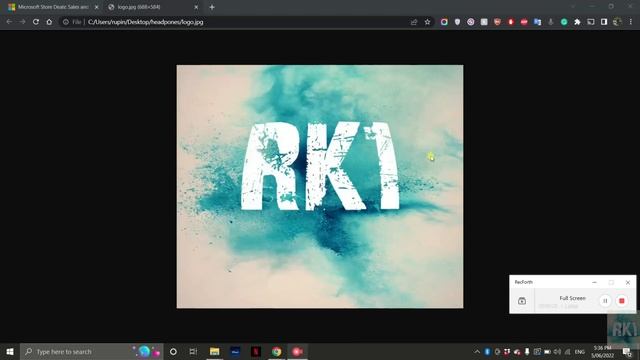
Task: Minimize the RecForth window
Action: (594, 282)
